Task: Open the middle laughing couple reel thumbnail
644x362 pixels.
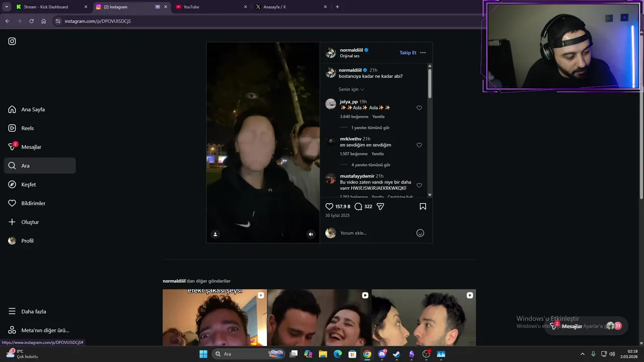Action: pyautogui.click(x=319, y=317)
